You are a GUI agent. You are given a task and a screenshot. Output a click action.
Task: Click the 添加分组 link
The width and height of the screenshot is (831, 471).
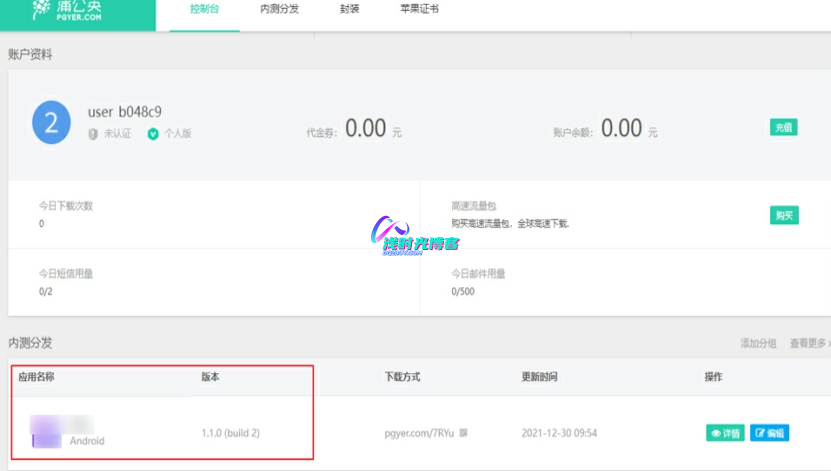click(x=758, y=343)
